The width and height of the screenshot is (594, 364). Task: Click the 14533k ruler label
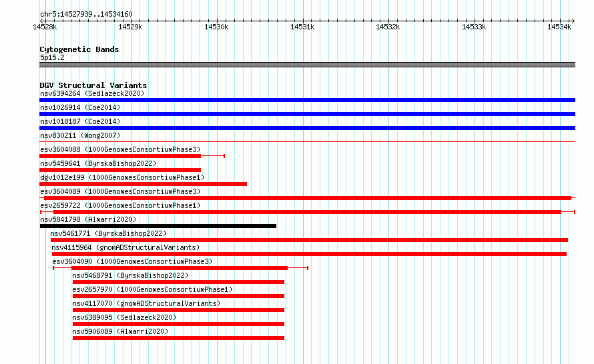pos(474,27)
